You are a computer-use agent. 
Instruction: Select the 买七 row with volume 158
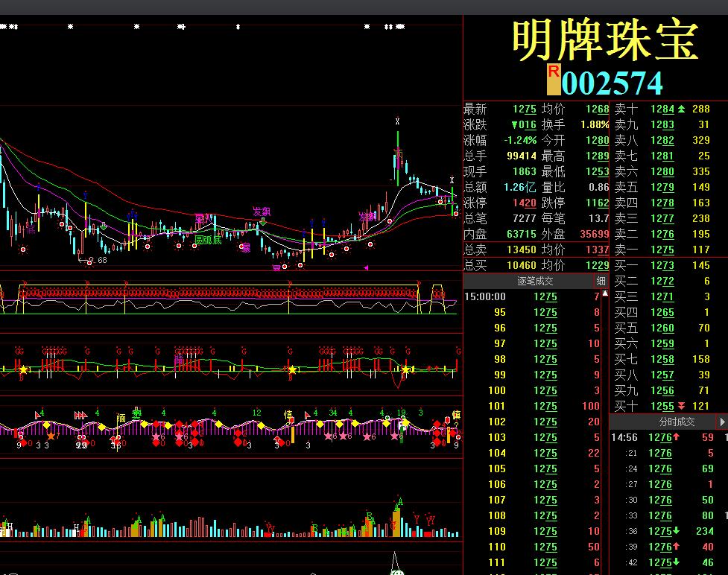click(x=668, y=359)
